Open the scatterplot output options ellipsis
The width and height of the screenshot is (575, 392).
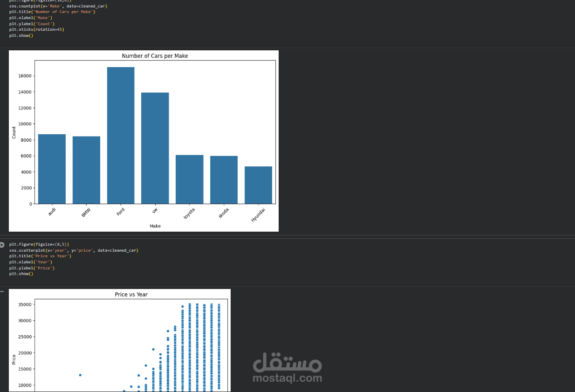click(1, 292)
